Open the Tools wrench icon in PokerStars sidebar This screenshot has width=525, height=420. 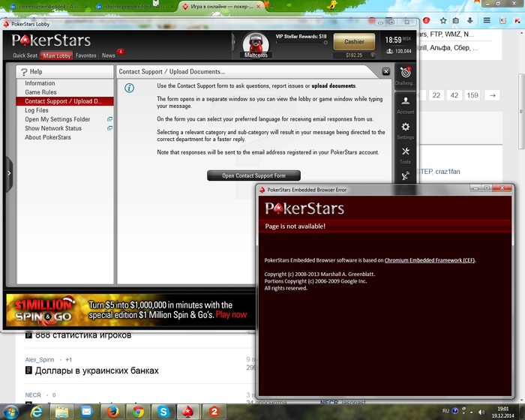pos(406,151)
